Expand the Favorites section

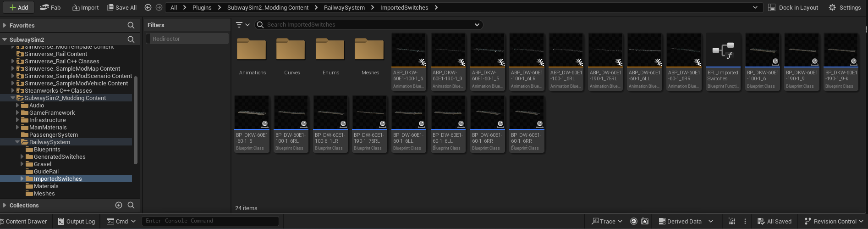[5, 25]
